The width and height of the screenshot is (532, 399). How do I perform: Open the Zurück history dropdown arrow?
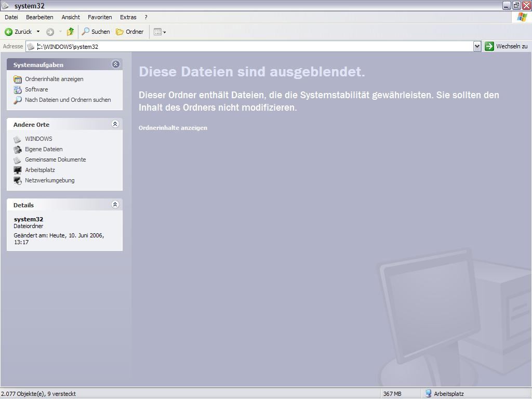coord(38,32)
